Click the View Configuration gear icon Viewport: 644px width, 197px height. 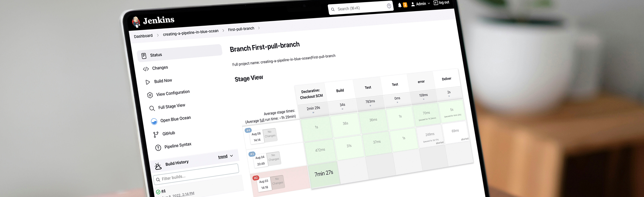(x=150, y=95)
